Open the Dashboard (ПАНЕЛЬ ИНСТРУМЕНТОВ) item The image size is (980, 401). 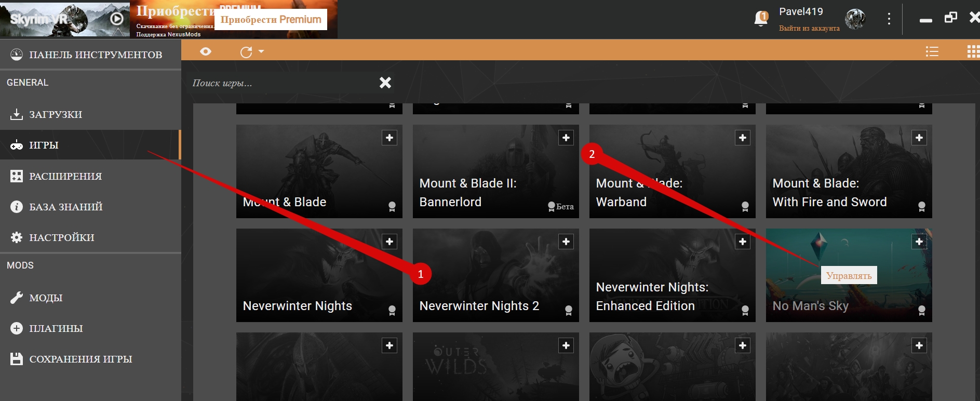(90, 55)
